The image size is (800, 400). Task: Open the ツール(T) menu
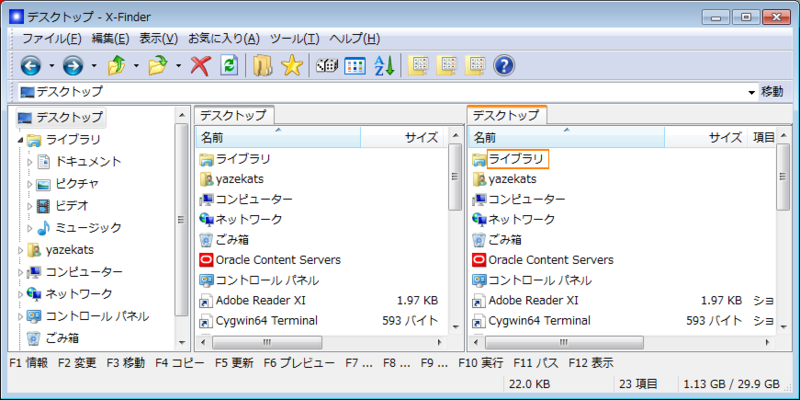tap(294, 39)
